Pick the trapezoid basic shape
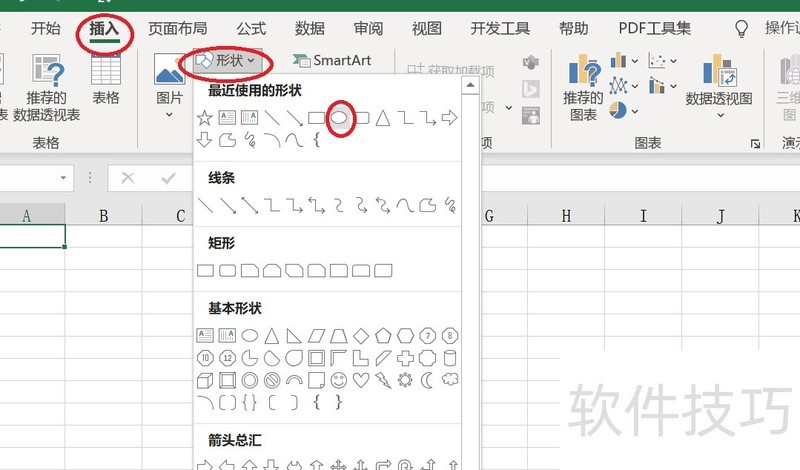The image size is (800, 470). click(339, 336)
